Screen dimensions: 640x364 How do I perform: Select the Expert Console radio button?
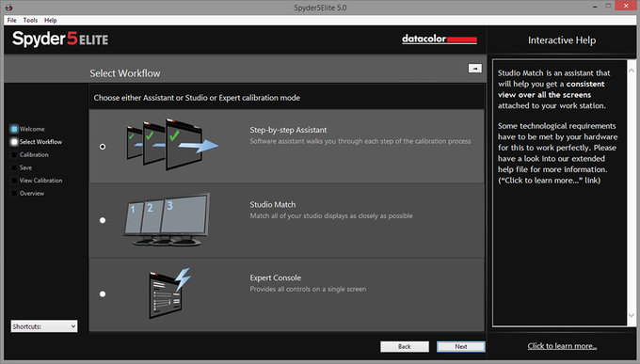pos(103,293)
